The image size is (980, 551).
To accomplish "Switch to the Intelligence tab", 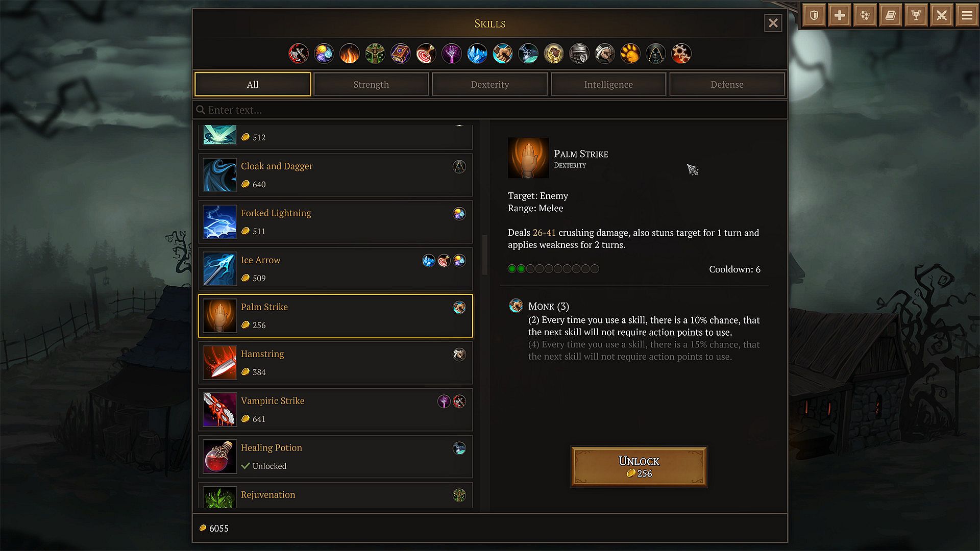I will 608,84.
